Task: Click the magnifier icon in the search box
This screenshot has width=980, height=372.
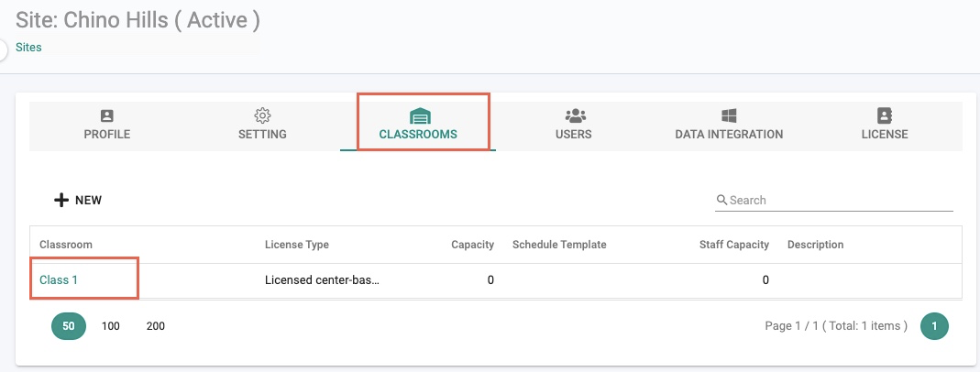Action: pyautogui.click(x=721, y=200)
